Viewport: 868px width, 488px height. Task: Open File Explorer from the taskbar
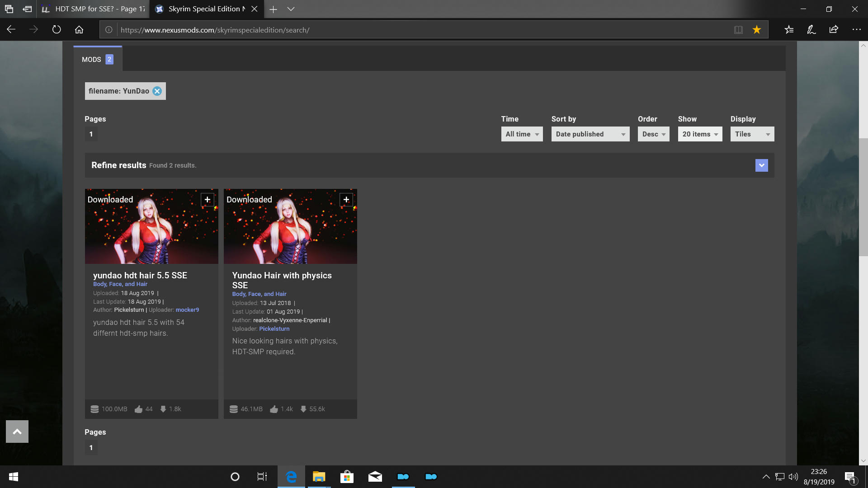tap(319, 477)
